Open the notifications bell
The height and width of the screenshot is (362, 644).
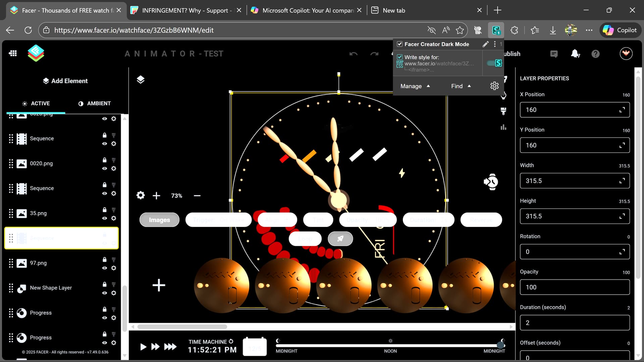(575, 54)
